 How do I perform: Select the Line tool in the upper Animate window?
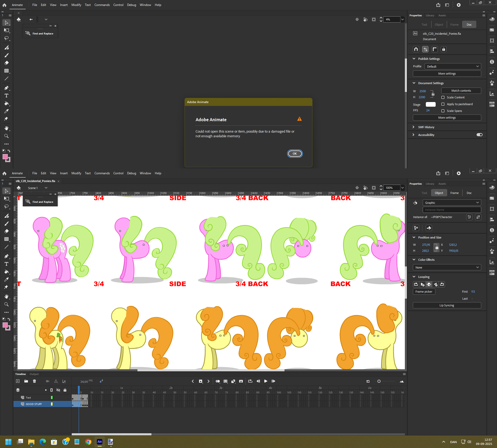(x=6, y=78)
